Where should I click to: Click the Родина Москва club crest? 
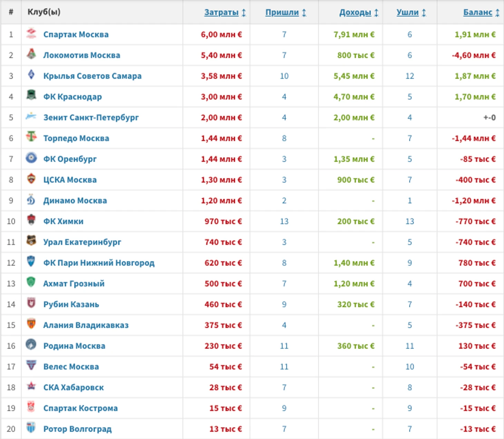[31, 344]
